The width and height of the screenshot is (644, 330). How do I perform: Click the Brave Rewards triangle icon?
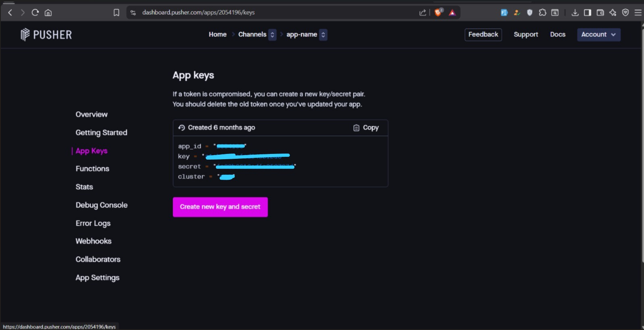click(452, 12)
